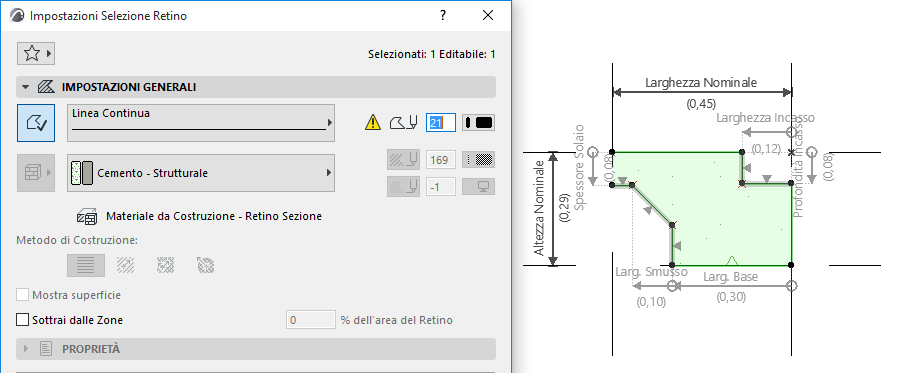Select the fourth construction method icon
This screenshot has height=373, width=910.
click(205, 265)
